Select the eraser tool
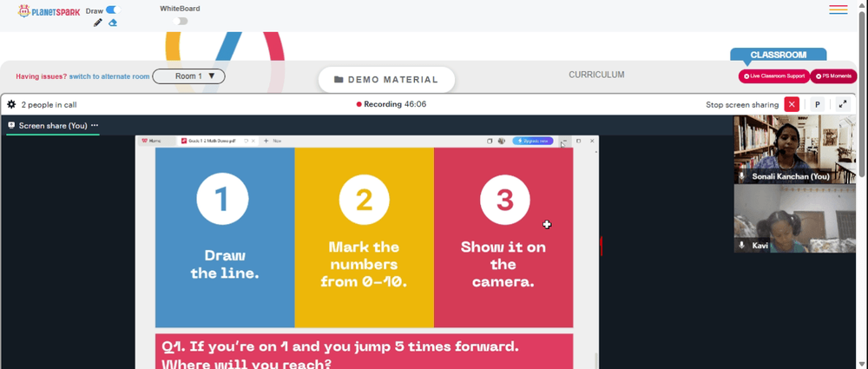Screen dimensions: 868x369 113,23
